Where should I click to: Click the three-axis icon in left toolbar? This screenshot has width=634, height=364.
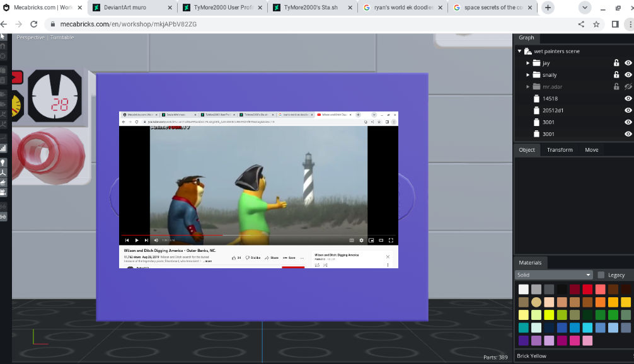coord(3,173)
